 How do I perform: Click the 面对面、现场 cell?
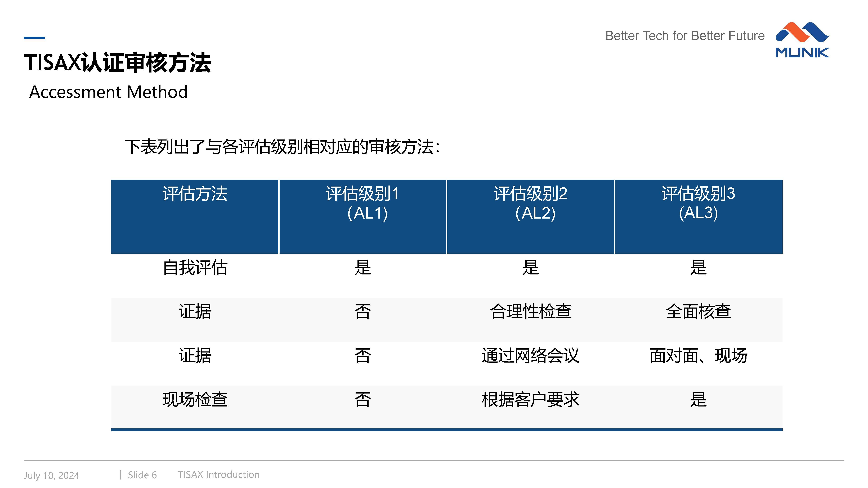coord(698,356)
